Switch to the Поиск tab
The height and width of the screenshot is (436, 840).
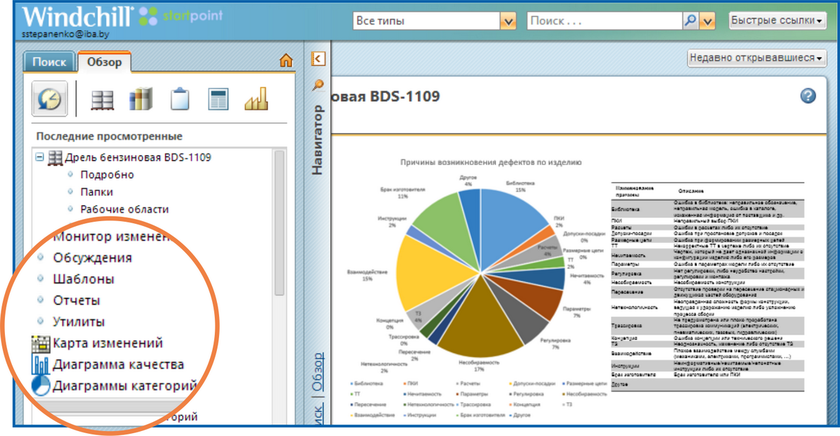click(49, 62)
